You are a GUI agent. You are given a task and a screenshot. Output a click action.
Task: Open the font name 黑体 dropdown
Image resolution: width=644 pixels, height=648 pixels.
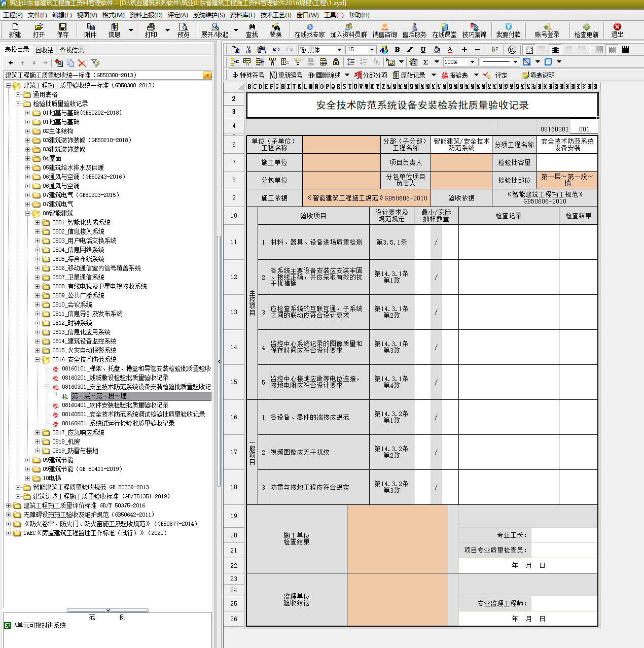click(339, 50)
